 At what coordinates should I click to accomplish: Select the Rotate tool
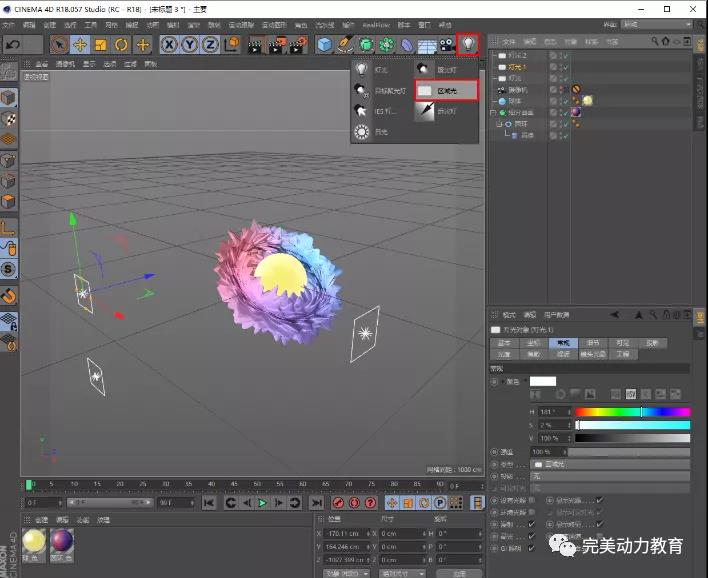pos(121,44)
